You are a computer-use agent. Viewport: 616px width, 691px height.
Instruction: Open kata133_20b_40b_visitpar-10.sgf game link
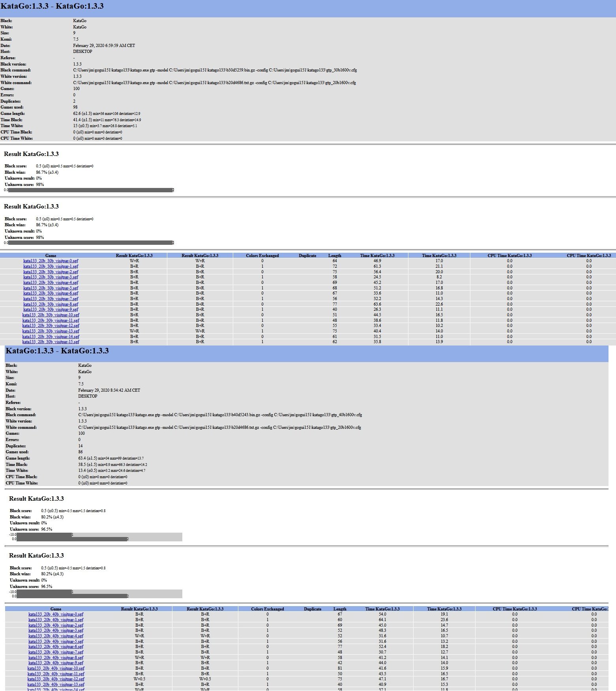56,668
